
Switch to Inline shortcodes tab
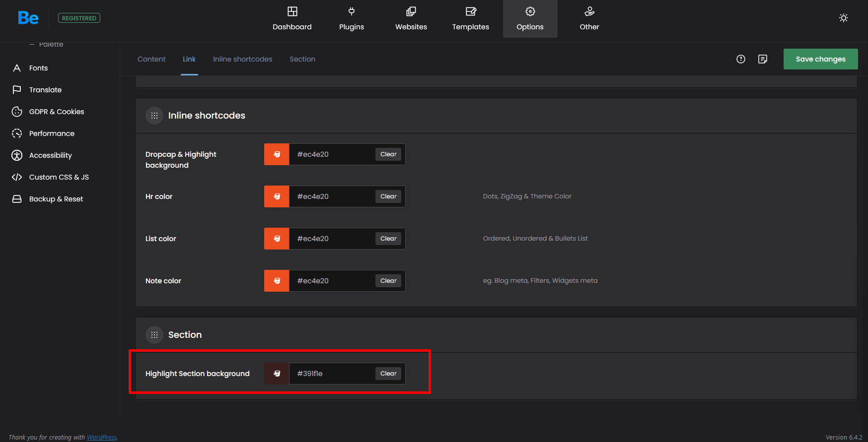click(243, 59)
